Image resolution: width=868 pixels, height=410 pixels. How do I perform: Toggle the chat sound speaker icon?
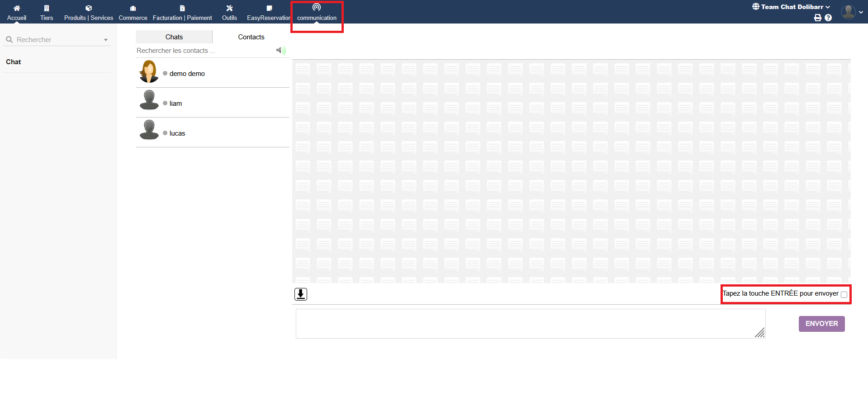point(281,50)
